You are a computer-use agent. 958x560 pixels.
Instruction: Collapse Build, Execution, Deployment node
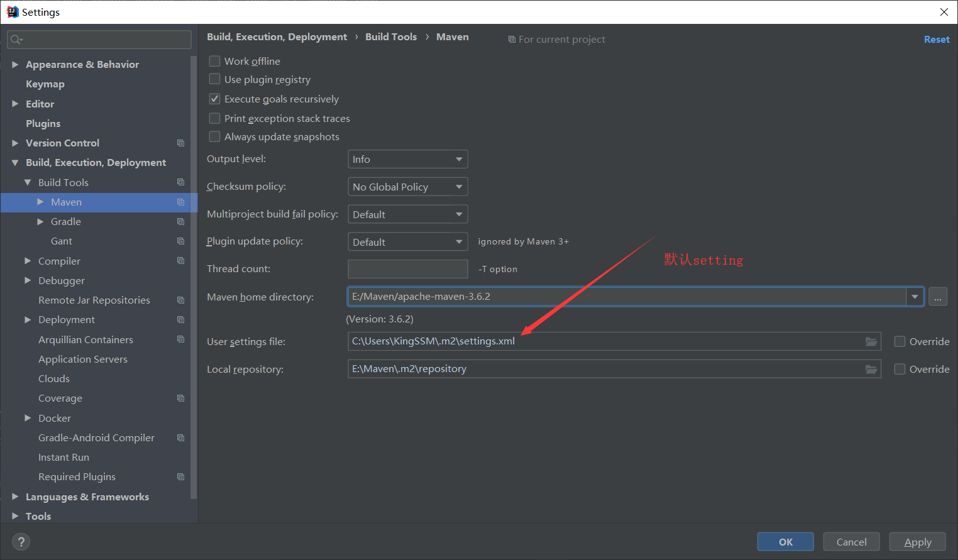15,163
